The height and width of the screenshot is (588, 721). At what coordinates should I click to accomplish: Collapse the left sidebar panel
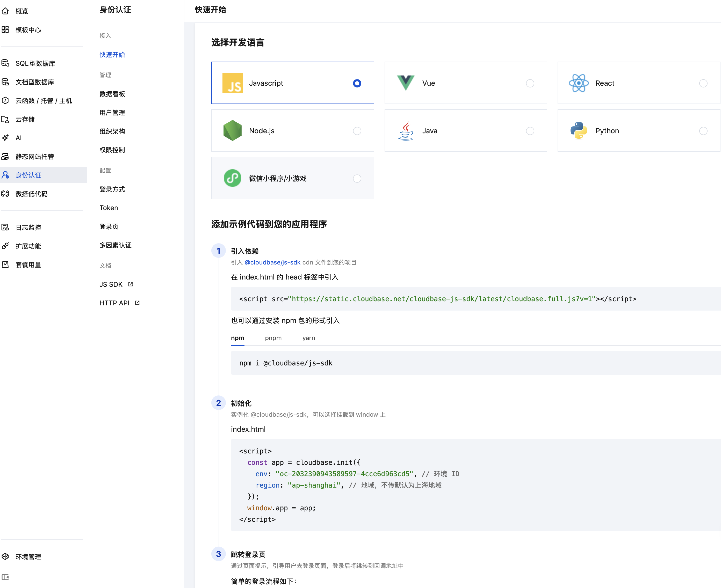click(x=5, y=577)
